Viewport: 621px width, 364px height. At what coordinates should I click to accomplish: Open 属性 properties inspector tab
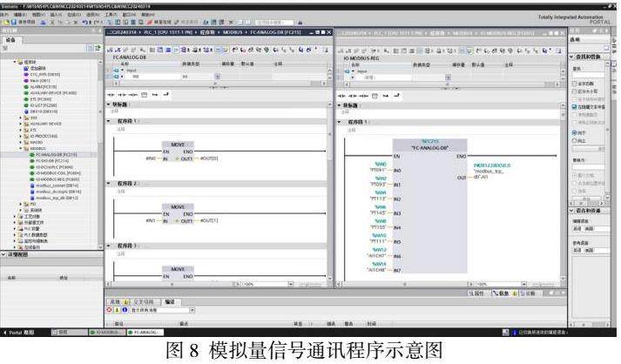coord(476,293)
